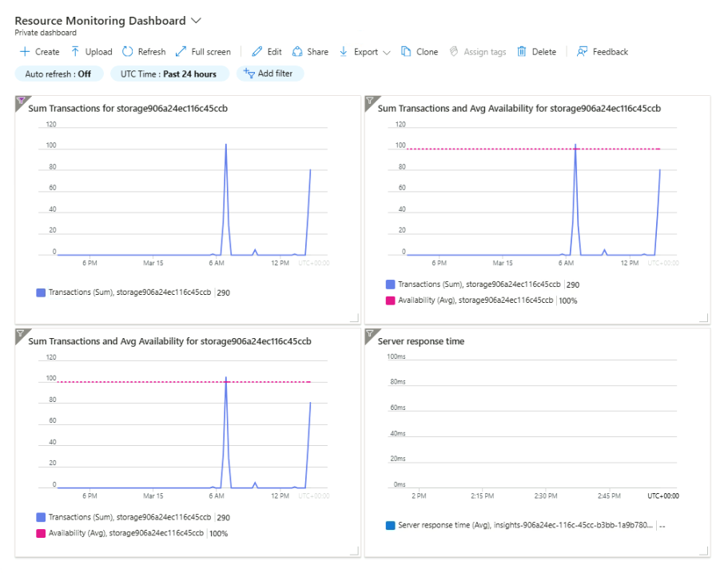Click the resize handle of the Server response time tile

click(x=703, y=551)
